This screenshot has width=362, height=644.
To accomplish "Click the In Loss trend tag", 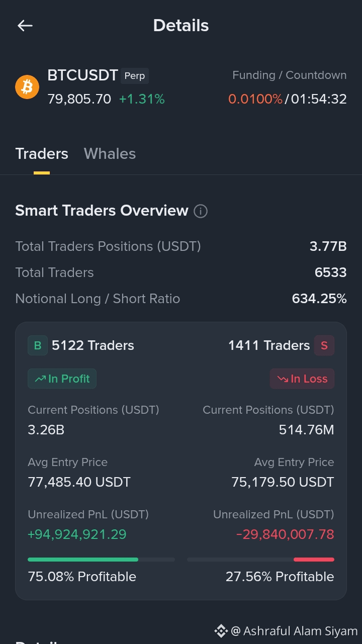I will [x=302, y=379].
